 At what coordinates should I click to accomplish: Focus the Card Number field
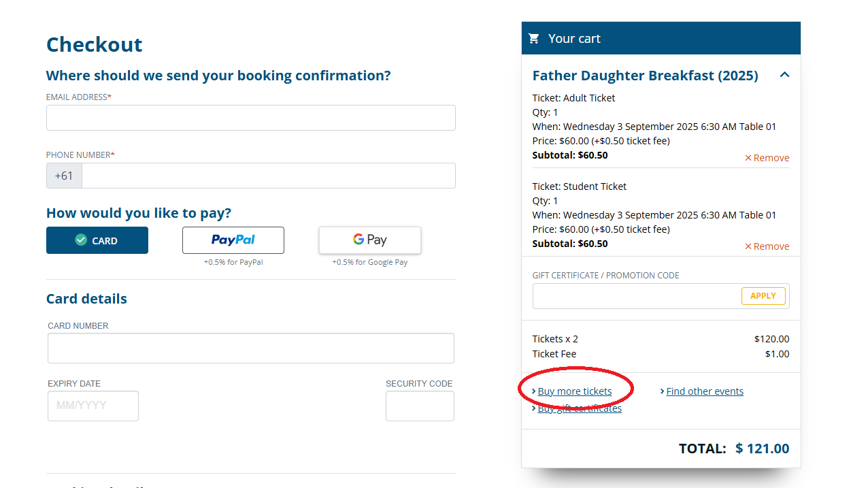coord(251,348)
